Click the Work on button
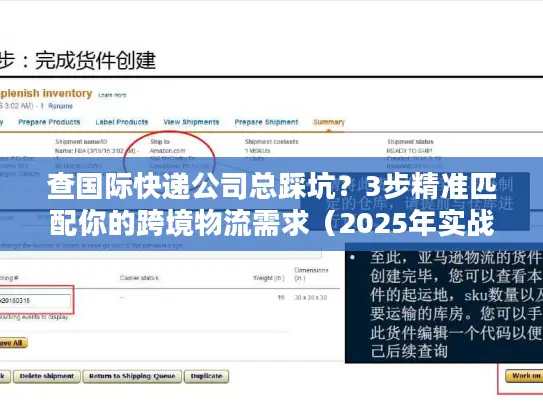 tap(524, 376)
